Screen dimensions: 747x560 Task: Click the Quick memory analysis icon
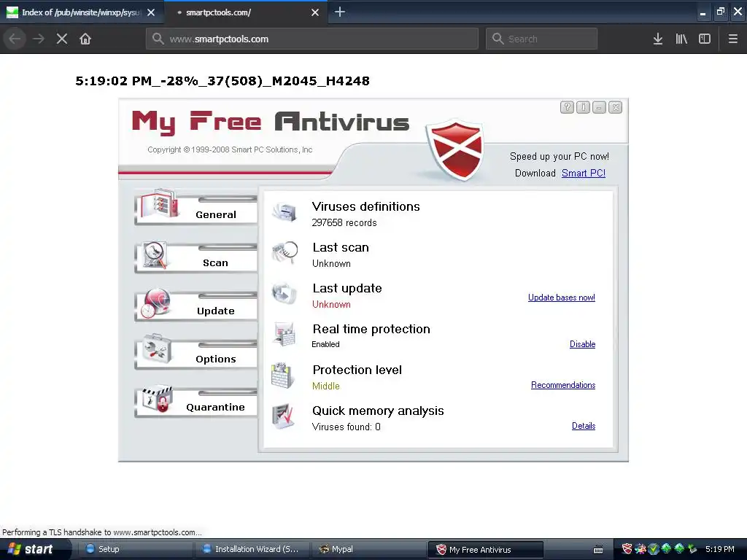[284, 416]
